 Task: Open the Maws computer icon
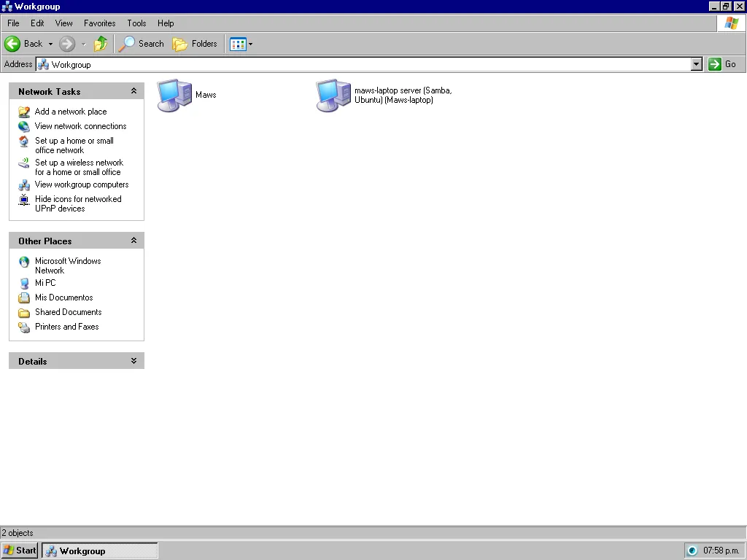[174, 96]
